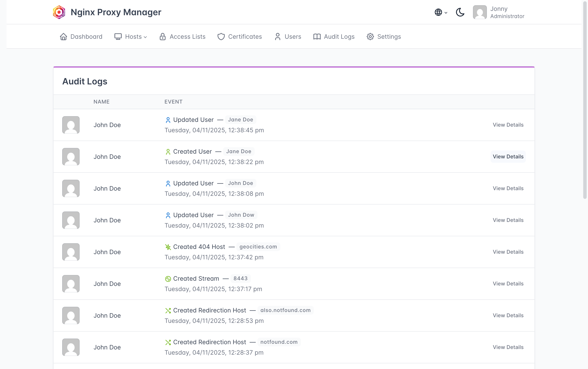The image size is (588, 369).
Task: Click the Nginx Proxy Manager logo icon
Action: pyautogui.click(x=59, y=12)
